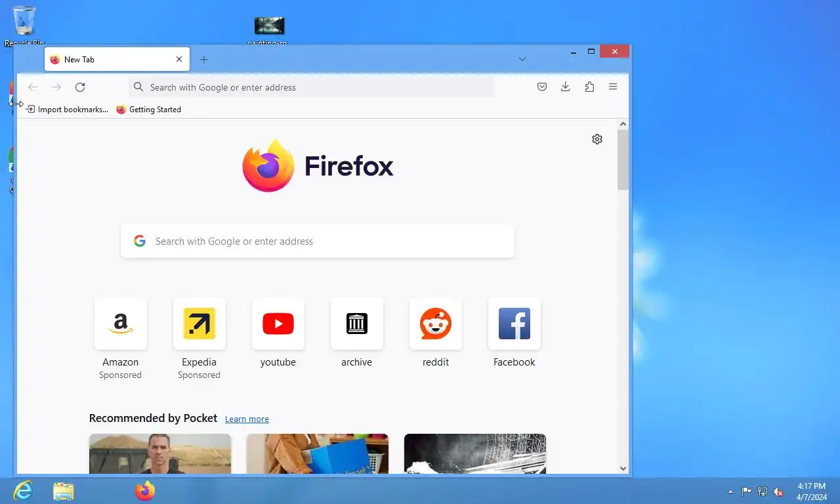Click the magnifier icon in address bar
Viewport: 840px width, 504px height.
(138, 87)
